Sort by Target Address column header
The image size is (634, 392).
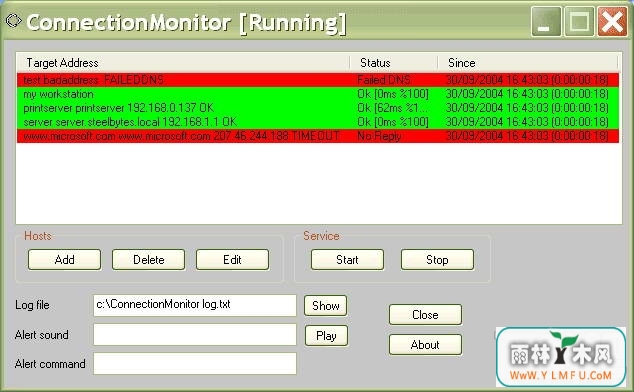point(183,63)
